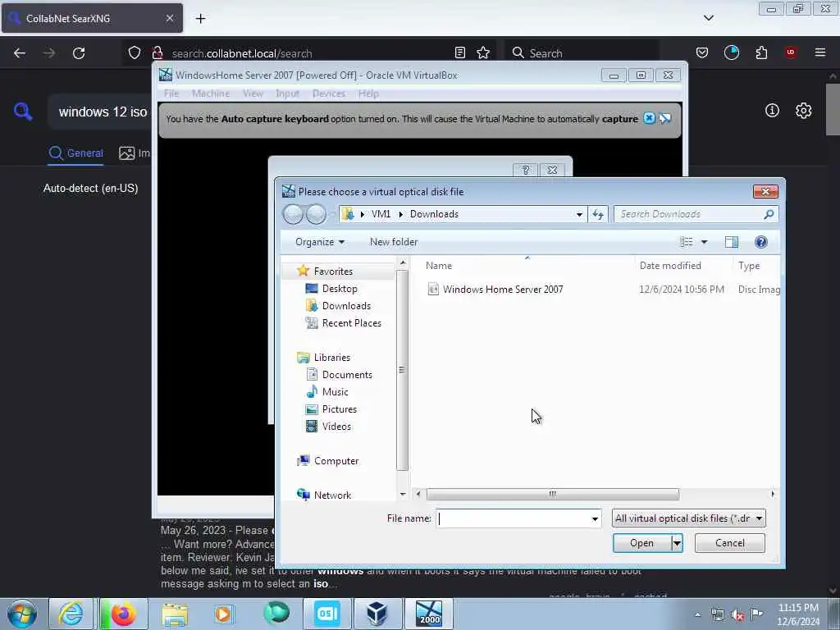Viewport: 840px width, 630px height.
Task: Open the Music library
Action: (x=336, y=392)
